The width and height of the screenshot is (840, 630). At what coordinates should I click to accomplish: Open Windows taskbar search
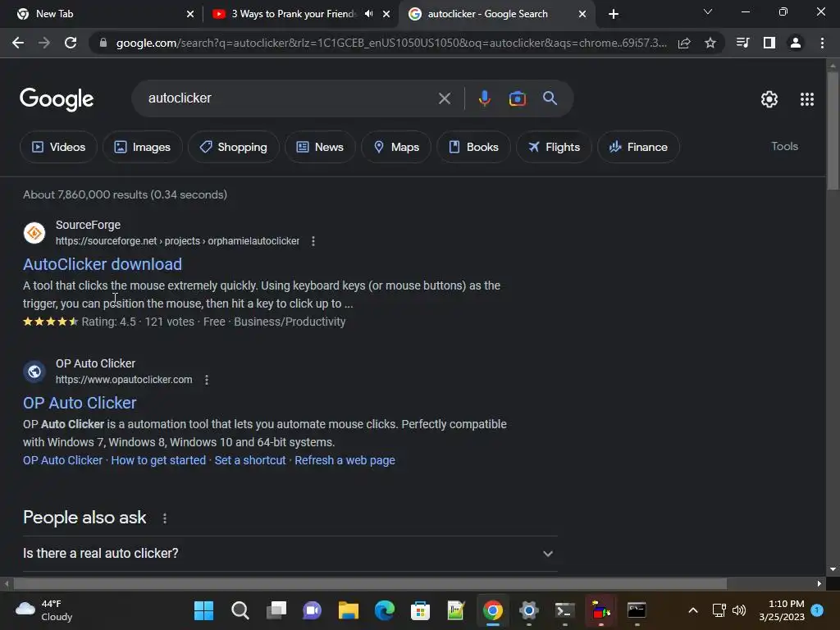click(x=240, y=610)
